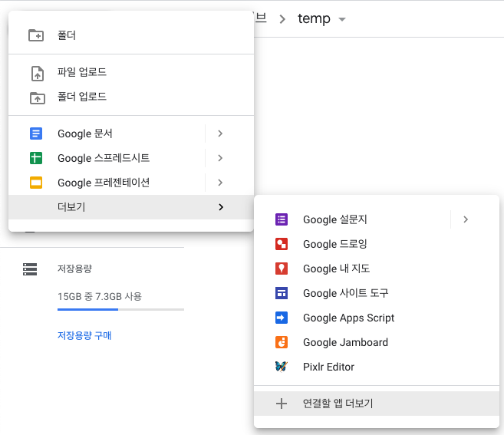This screenshot has width=504, height=435.
Task: Choose 폴더 업로드 from the menu
Action: [x=131, y=97]
